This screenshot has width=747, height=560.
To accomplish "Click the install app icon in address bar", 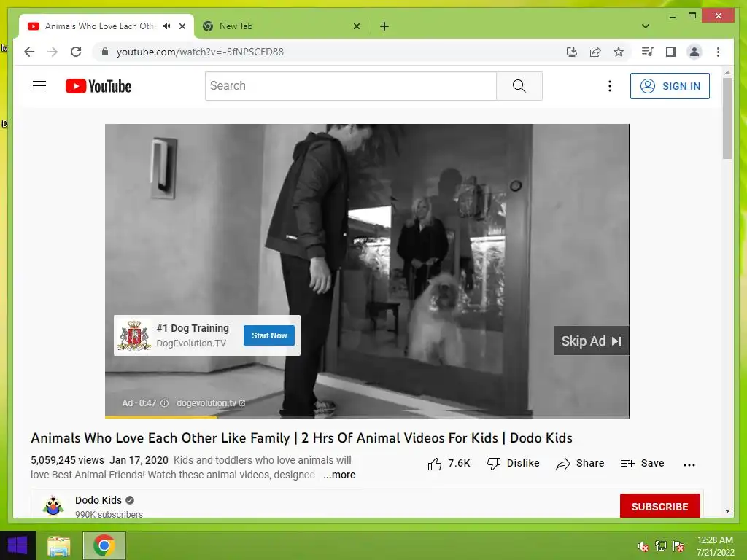I will [x=572, y=52].
